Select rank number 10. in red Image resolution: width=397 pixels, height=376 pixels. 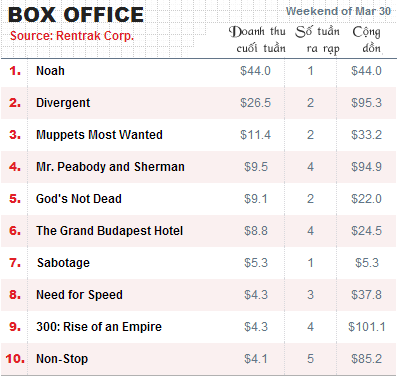pyautogui.click(x=15, y=359)
